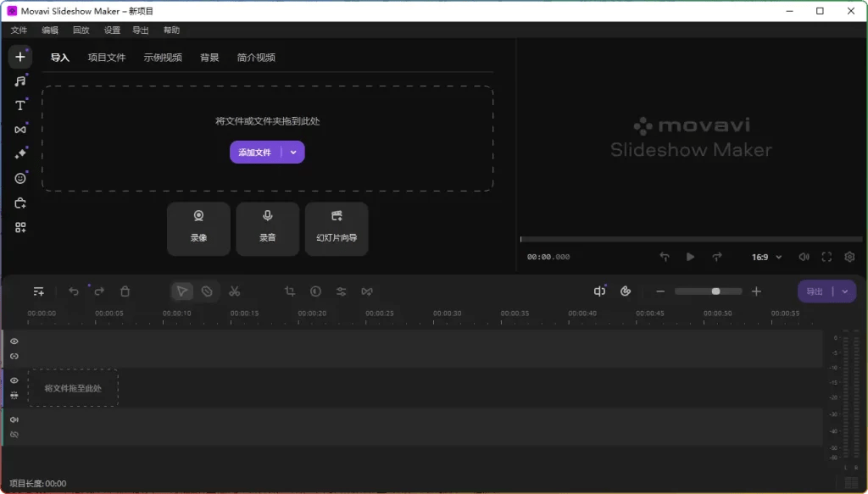Select the scissors cut tool

235,291
